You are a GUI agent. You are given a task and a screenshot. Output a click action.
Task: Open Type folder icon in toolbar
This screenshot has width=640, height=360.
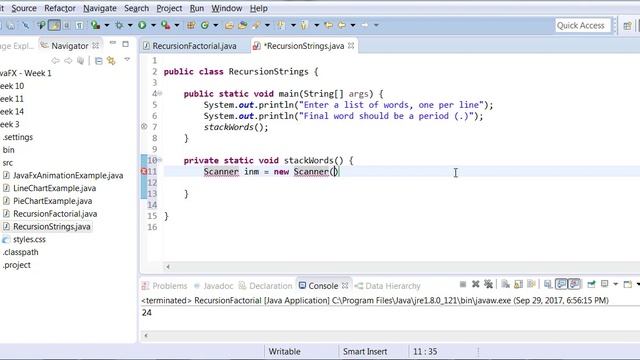point(229,25)
